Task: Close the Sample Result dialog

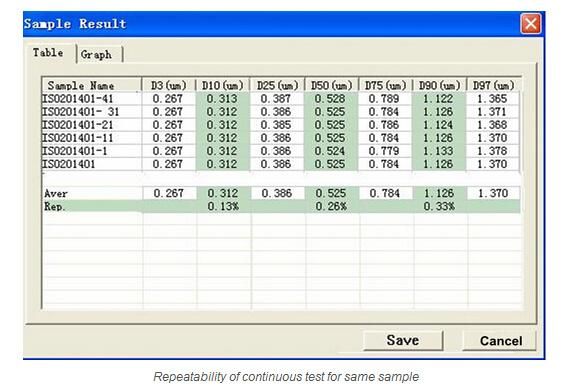Action: tap(531, 24)
